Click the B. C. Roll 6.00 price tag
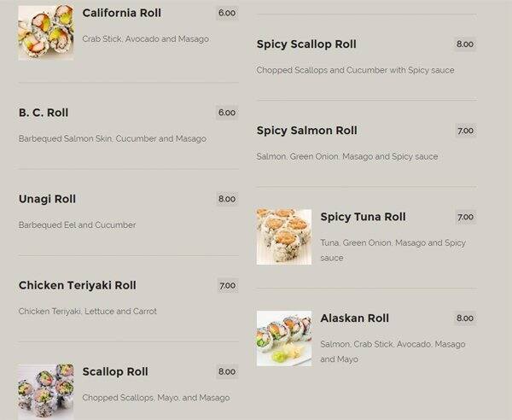The width and height of the screenshot is (512, 420). tap(227, 113)
